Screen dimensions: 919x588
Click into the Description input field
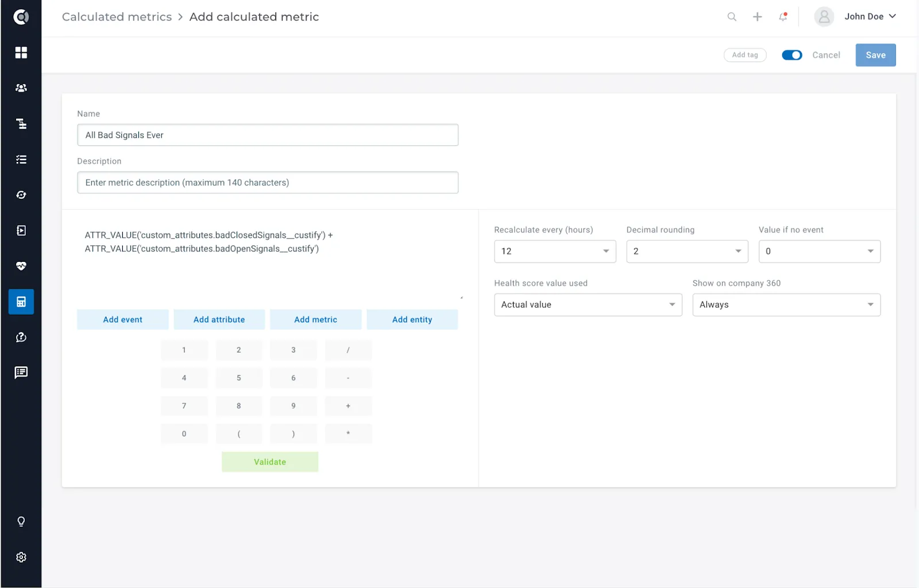point(268,183)
